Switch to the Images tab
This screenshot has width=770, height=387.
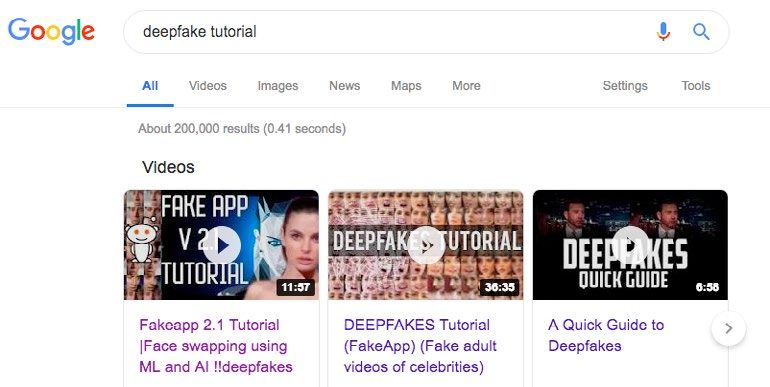tap(277, 86)
